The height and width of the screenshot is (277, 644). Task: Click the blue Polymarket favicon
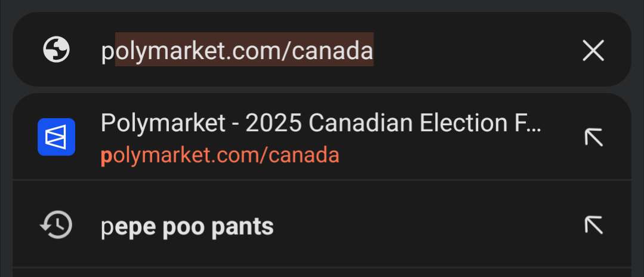pos(56,137)
